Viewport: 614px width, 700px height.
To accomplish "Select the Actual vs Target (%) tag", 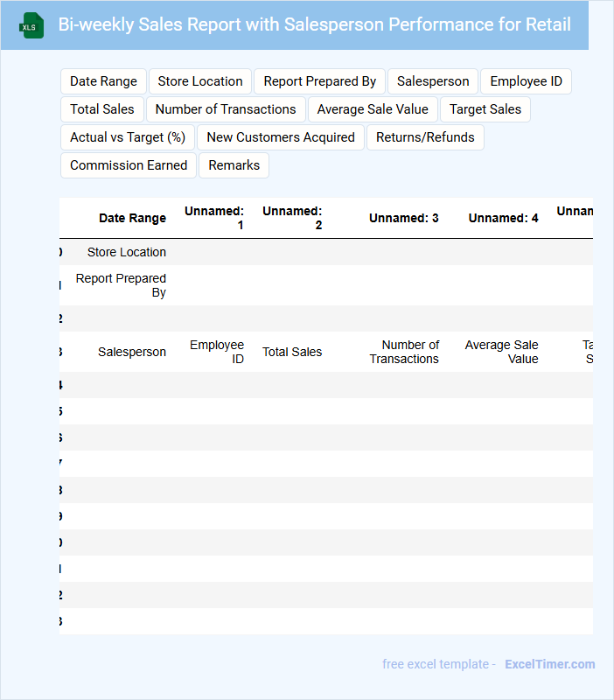I will [128, 137].
